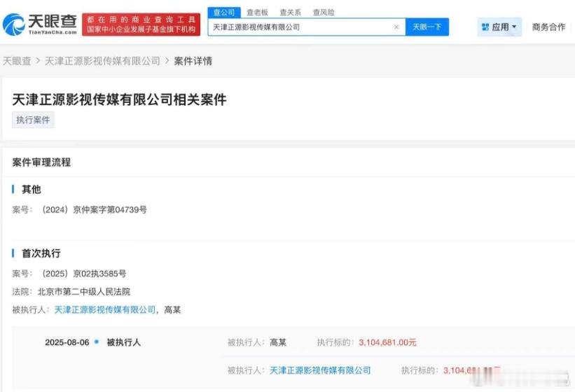Open 天津正源影视传媒有限公司 breadcrumb link
The image size is (575, 392).
pos(102,61)
